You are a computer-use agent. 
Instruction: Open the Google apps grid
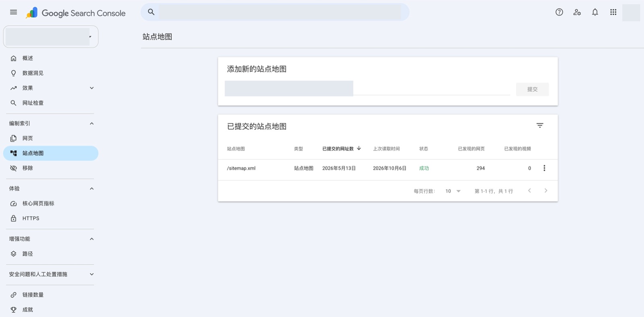(x=613, y=12)
